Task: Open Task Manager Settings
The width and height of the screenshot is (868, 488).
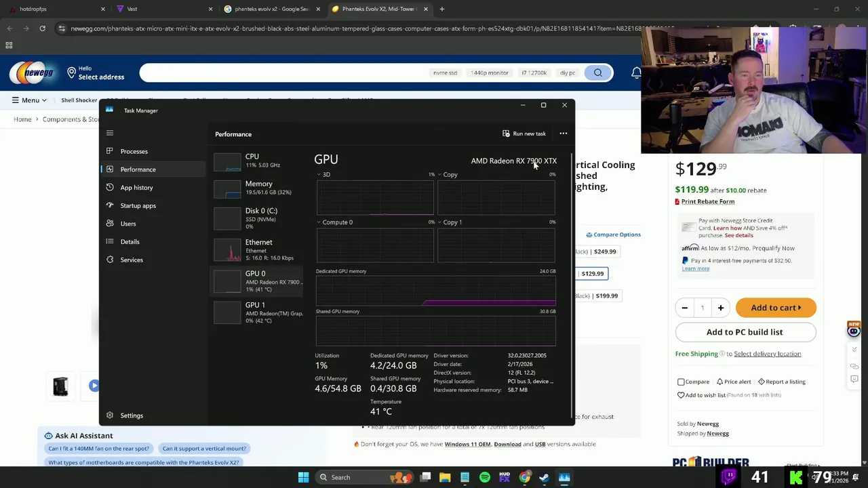Action: [132, 415]
